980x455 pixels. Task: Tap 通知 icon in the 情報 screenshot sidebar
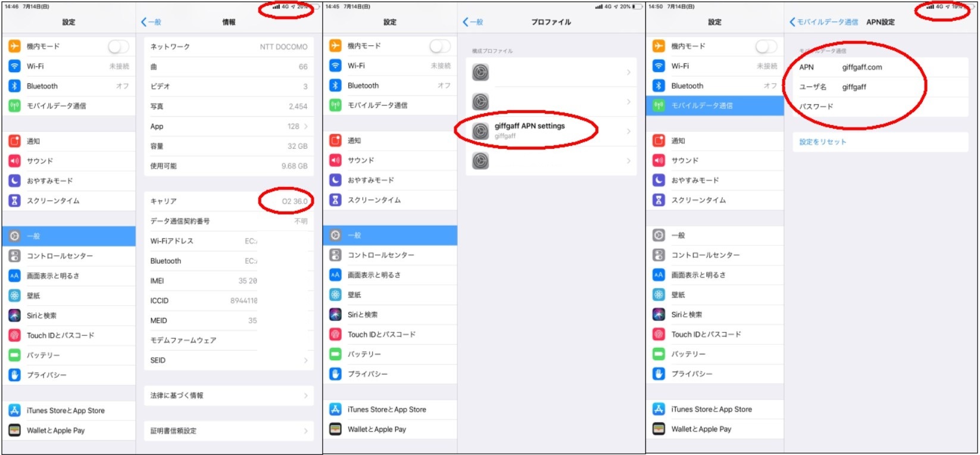(14, 141)
